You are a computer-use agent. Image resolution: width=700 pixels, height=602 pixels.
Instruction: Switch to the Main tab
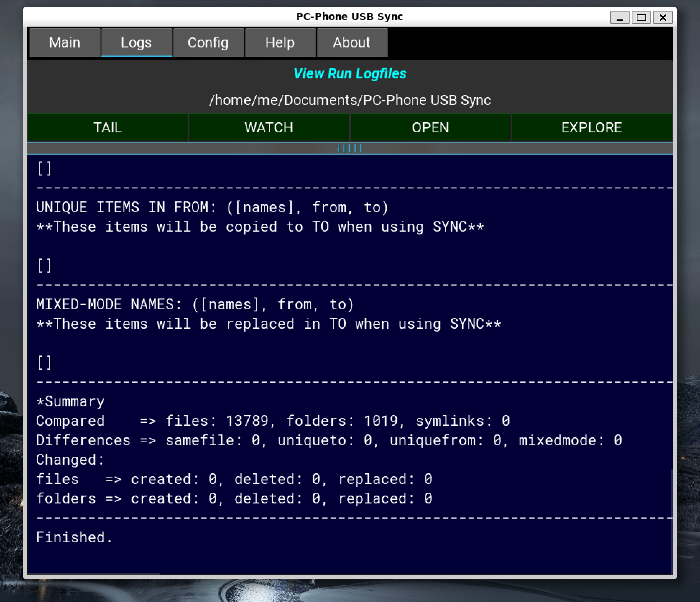(65, 42)
